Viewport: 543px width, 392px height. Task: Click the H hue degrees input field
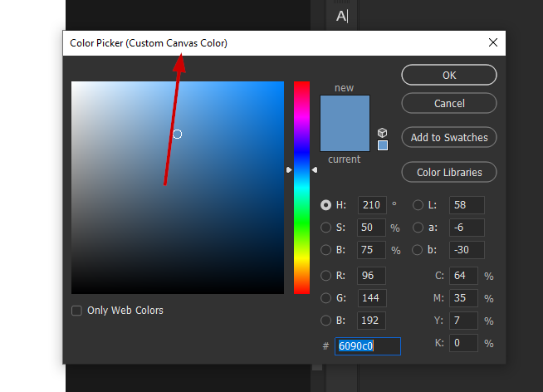[x=372, y=205]
